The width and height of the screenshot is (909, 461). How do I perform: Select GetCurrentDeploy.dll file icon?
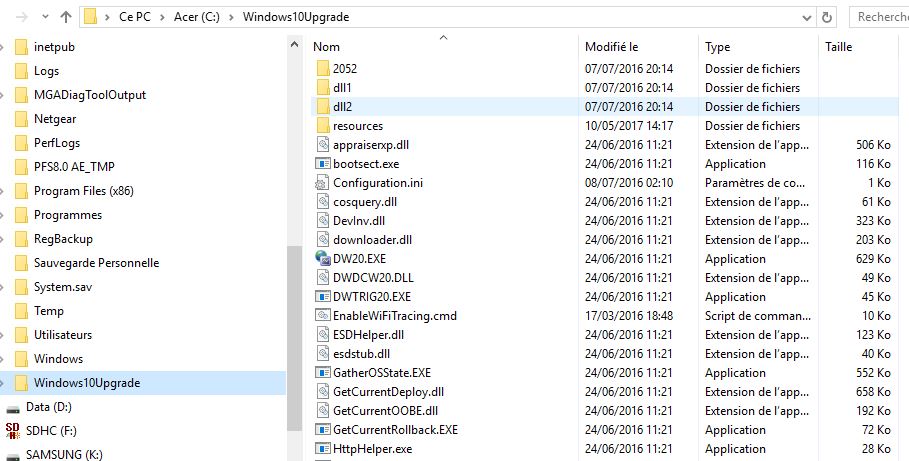323,392
